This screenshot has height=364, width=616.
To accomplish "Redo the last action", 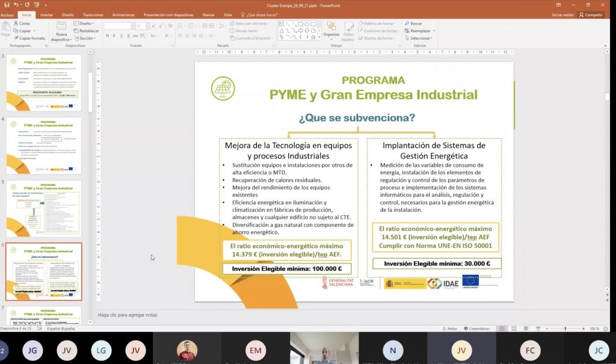I will [27, 5].
